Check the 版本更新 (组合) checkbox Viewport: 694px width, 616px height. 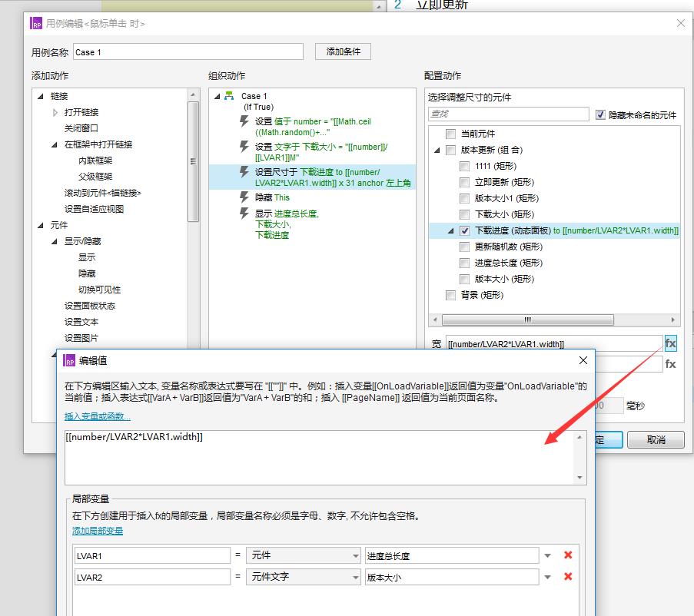450,150
